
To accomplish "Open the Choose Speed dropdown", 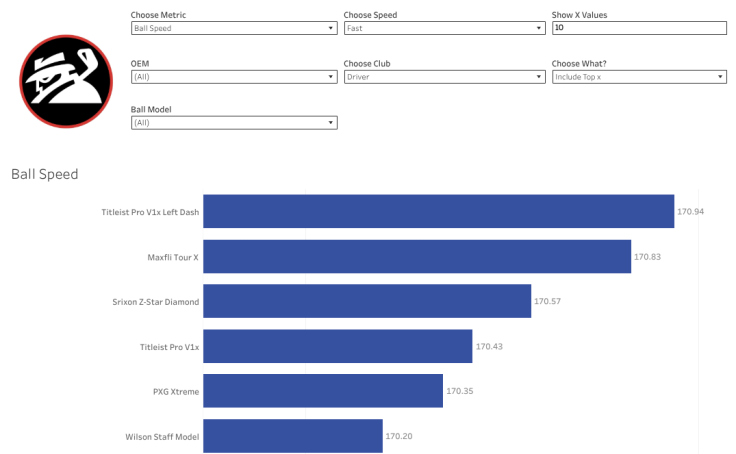I will point(444,29).
